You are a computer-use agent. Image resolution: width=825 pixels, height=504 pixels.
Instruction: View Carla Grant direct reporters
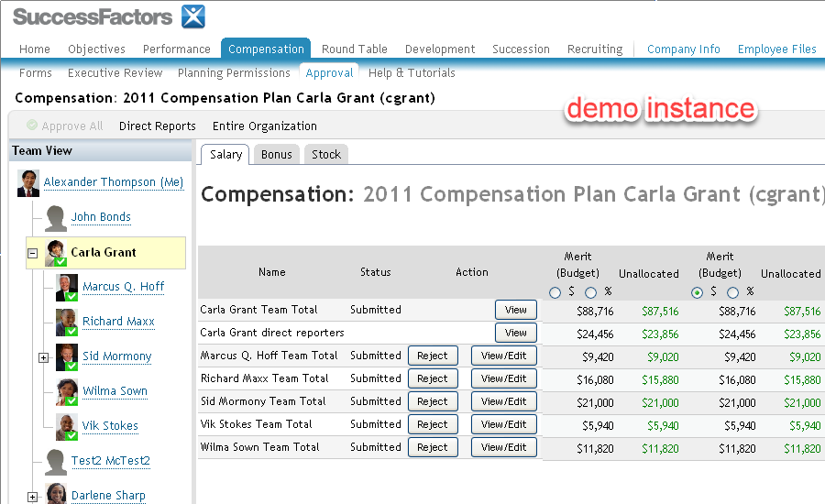[515, 333]
